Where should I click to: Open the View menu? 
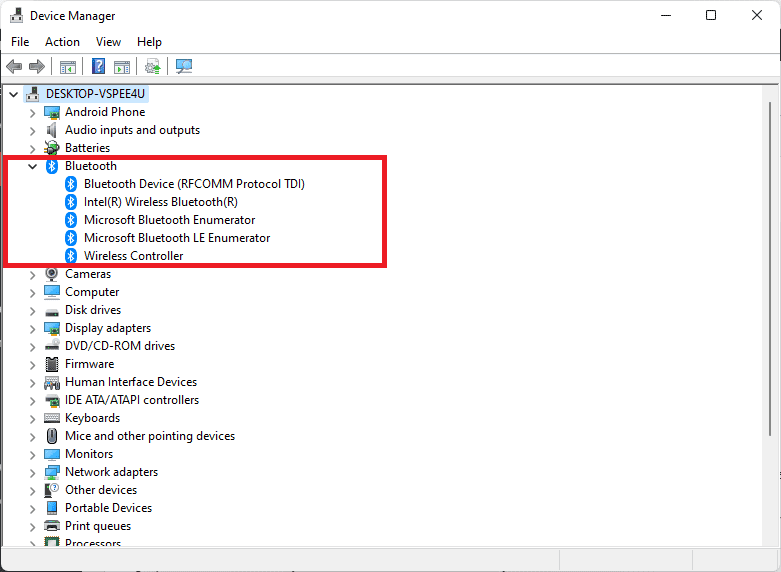pyautogui.click(x=108, y=42)
